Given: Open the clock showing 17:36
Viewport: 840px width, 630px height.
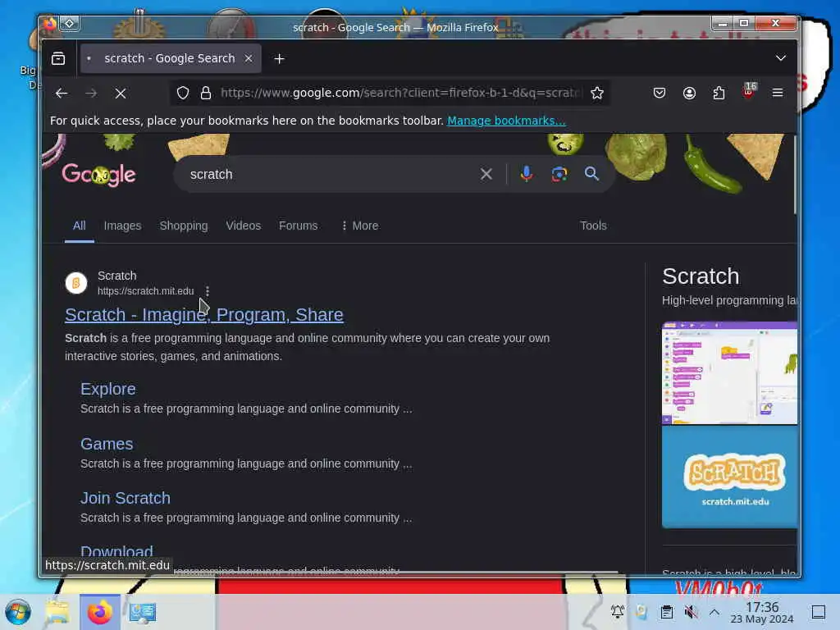Looking at the screenshot, I should [x=762, y=612].
